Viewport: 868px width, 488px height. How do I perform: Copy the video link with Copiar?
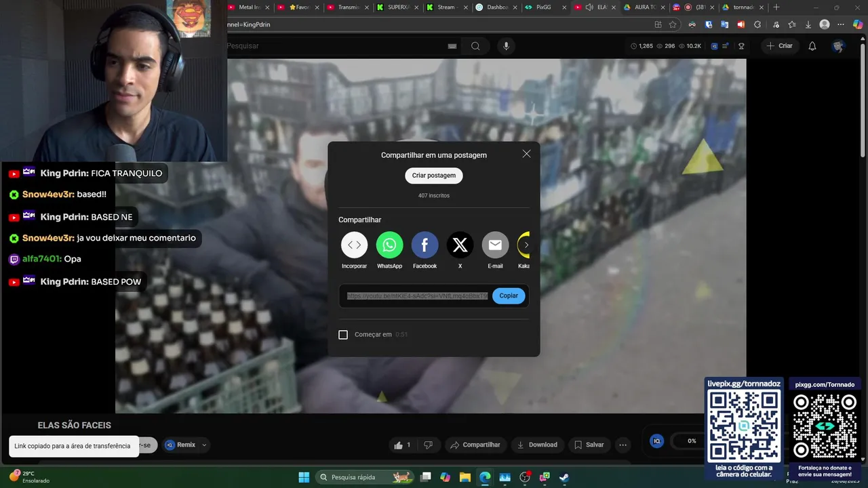coord(509,296)
